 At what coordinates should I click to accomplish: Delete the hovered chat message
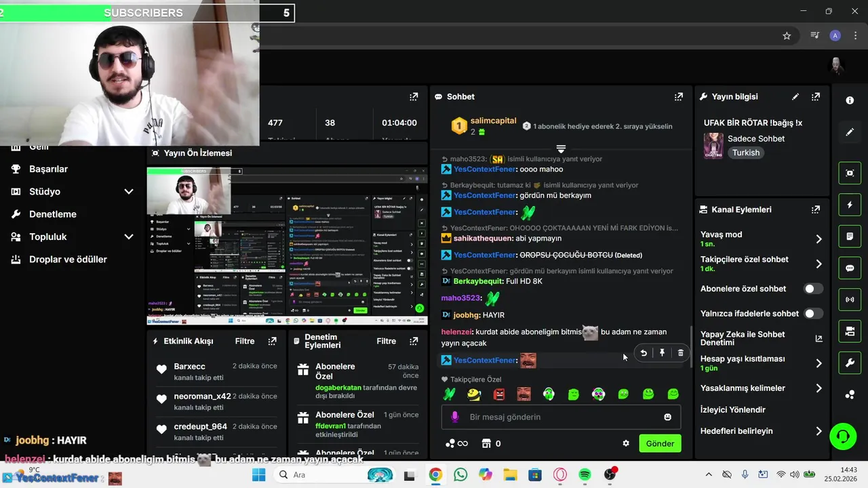coord(680,352)
